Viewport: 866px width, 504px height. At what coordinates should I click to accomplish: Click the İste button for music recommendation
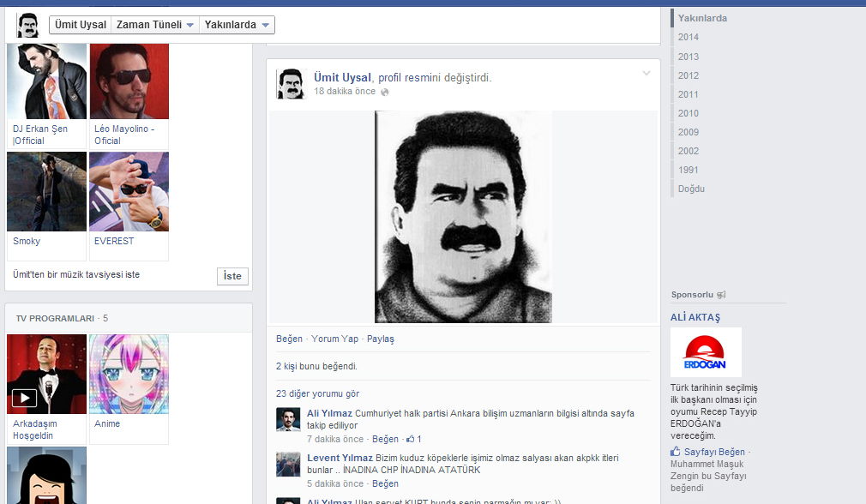point(232,276)
